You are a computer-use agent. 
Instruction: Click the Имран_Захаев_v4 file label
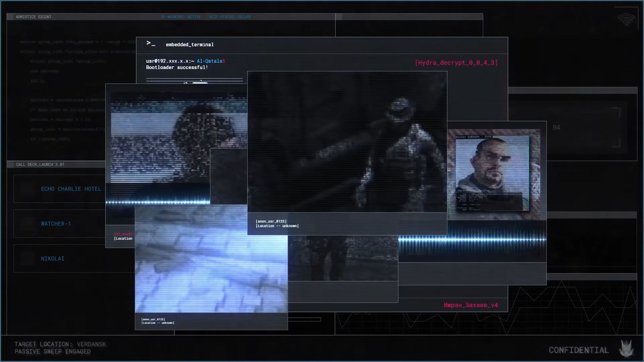click(x=471, y=305)
